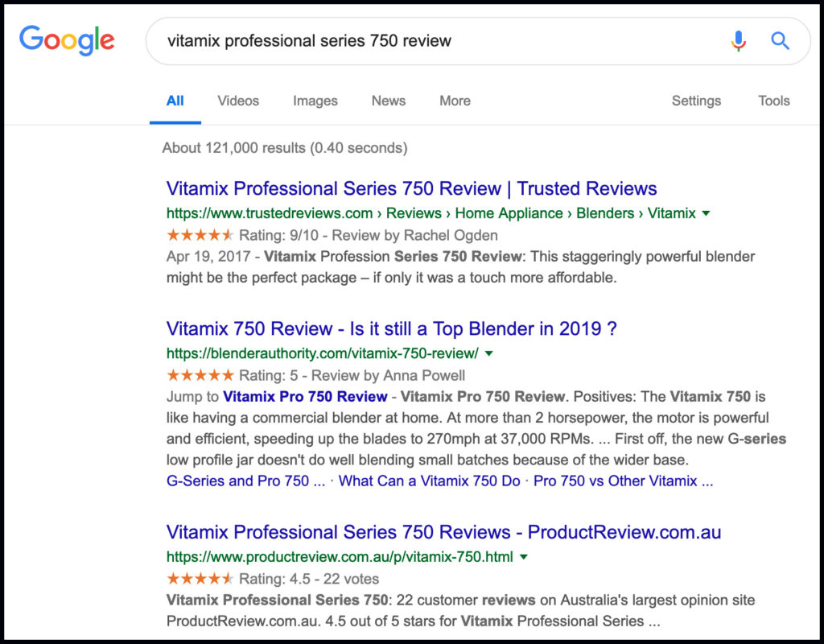The width and height of the screenshot is (824, 644).
Task: Expand the trustedreviews.com URL dropdown arrow
Action: 706,213
